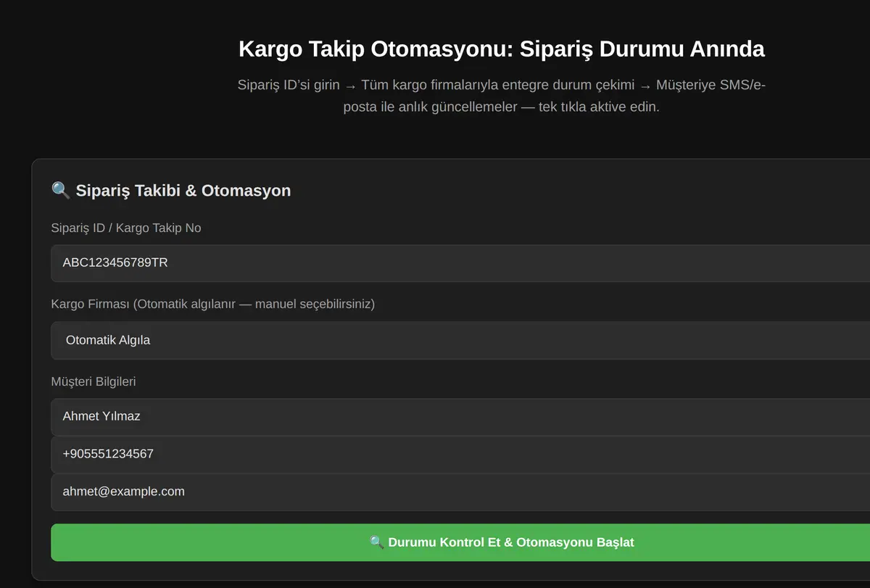870x588 pixels.
Task: Focus the phone field +905551234567
Action: tap(460, 455)
